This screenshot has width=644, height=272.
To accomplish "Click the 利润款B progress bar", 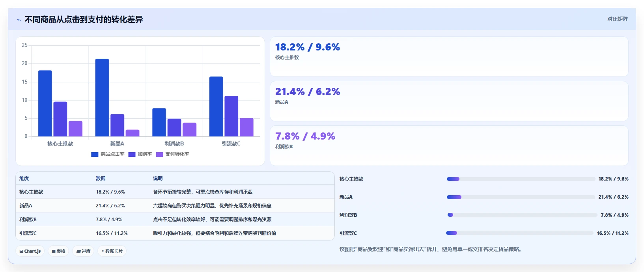I will tap(522, 215).
